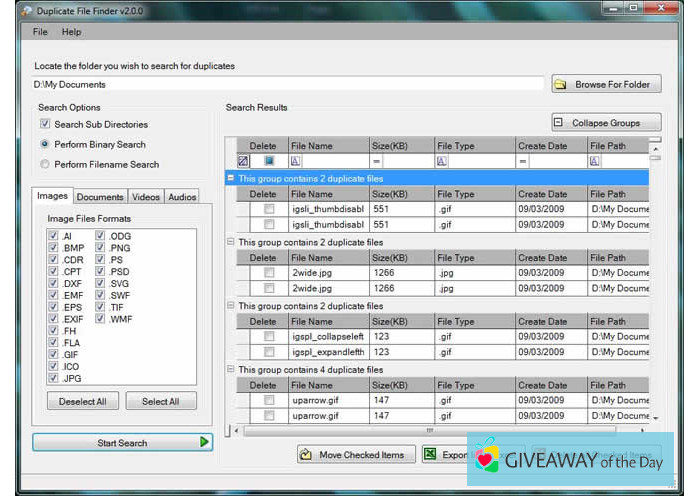Click Move Checked Items button
The height and width of the screenshot is (496, 700).
pos(351,455)
